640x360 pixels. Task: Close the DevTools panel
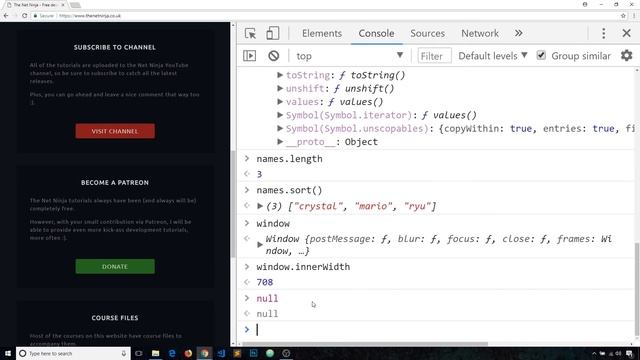(x=627, y=33)
